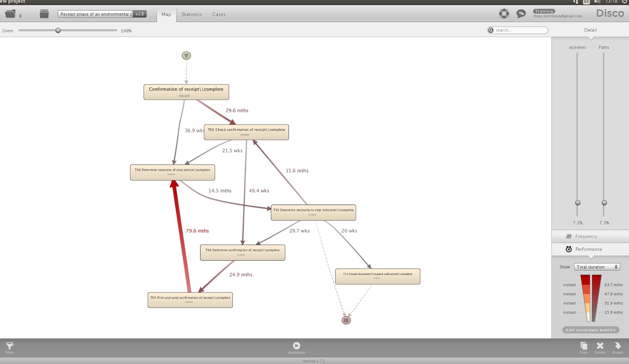629x364 pixels.
Task: Open the lifebuoy help icon
Action: pyautogui.click(x=504, y=13)
